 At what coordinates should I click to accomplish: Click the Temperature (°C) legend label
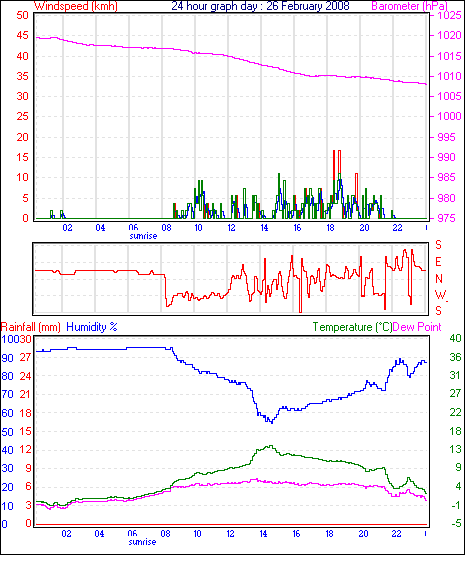coord(352,327)
